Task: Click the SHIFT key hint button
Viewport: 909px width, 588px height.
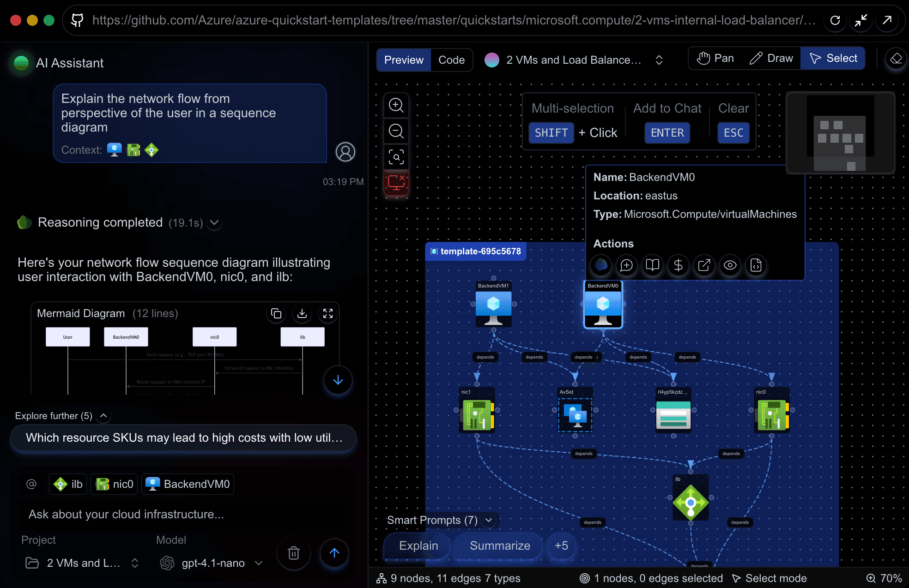Action: 551,133
